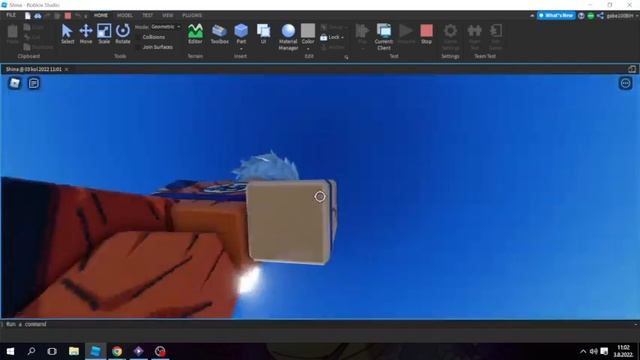Close the Shine document tab
The width and height of the screenshot is (640, 360).
pos(67,69)
